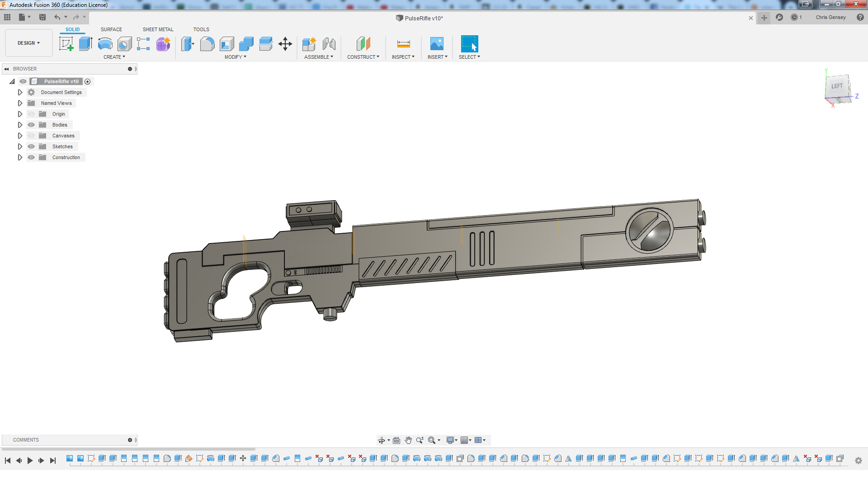The height and width of the screenshot is (480, 868).
Task: Click the Chris Gensey account name
Action: point(830,17)
